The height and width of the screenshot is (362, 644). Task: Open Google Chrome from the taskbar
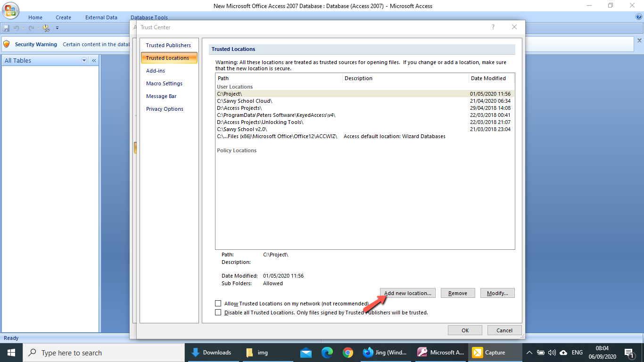[x=348, y=353]
